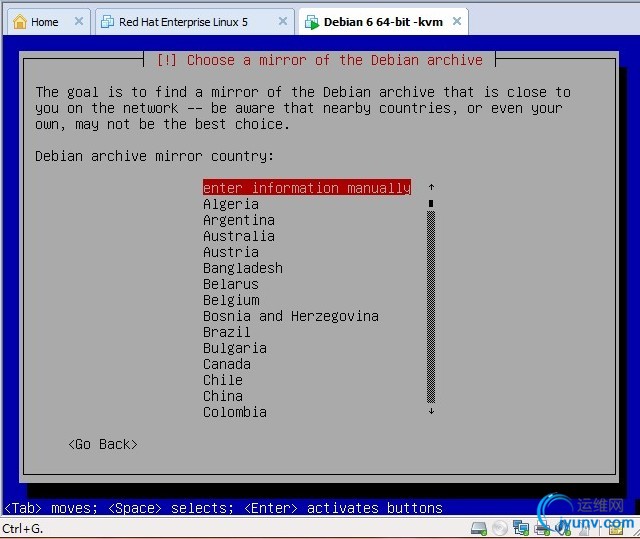Choose Belarus as mirror country

tap(231, 284)
